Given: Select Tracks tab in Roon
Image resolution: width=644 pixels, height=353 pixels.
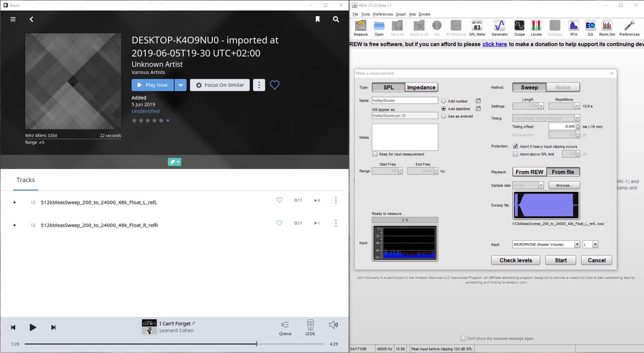Looking at the screenshot, I should coord(26,180).
